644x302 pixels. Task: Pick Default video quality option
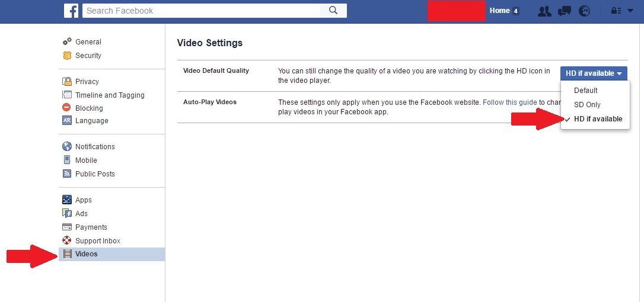(585, 91)
